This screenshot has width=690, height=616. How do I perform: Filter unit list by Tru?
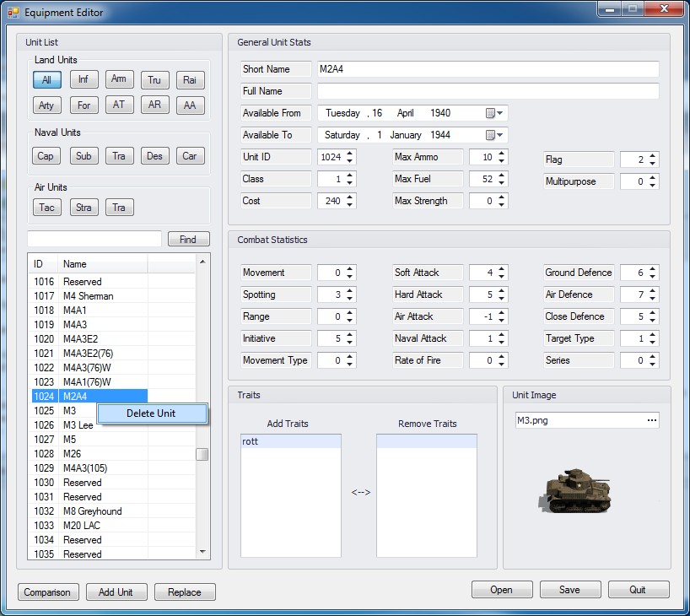tap(154, 80)
